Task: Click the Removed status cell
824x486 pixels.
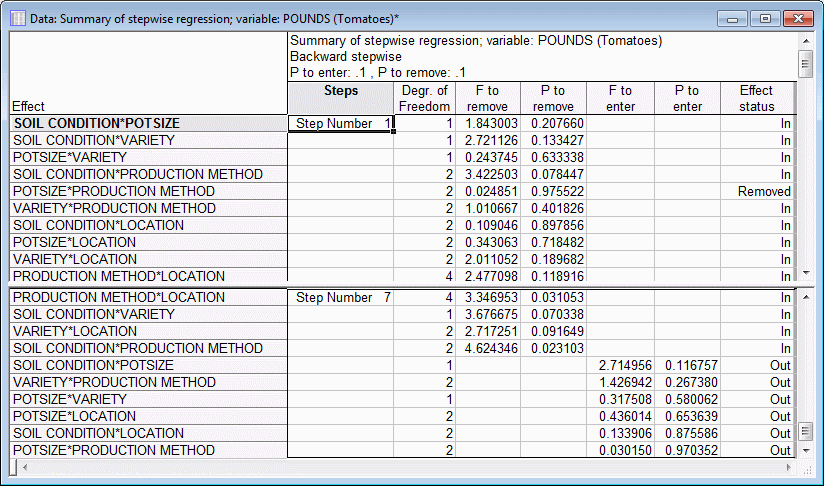Action: pos(757,191)
